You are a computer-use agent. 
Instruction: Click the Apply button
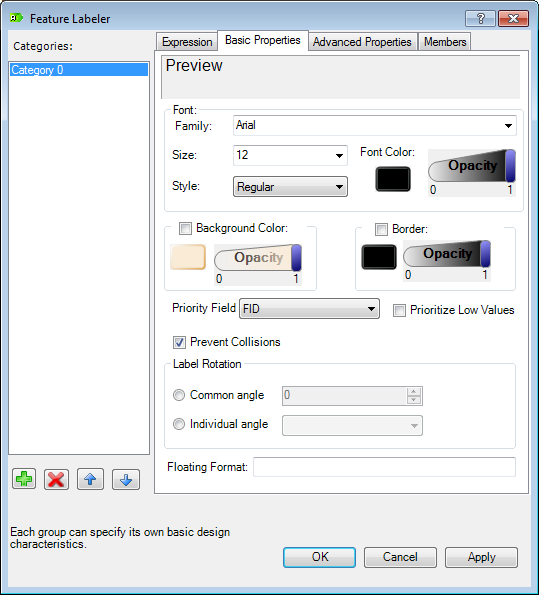[x=481, y=557]
